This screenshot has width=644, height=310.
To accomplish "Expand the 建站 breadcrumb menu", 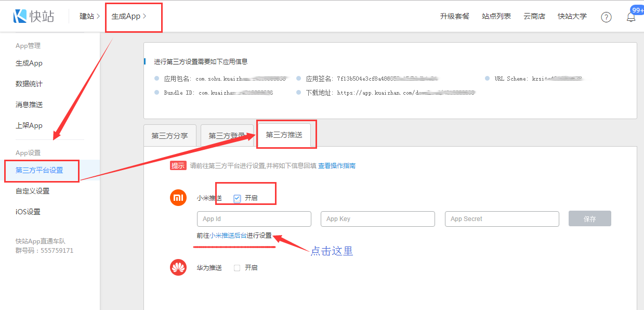I will point(89,16).
